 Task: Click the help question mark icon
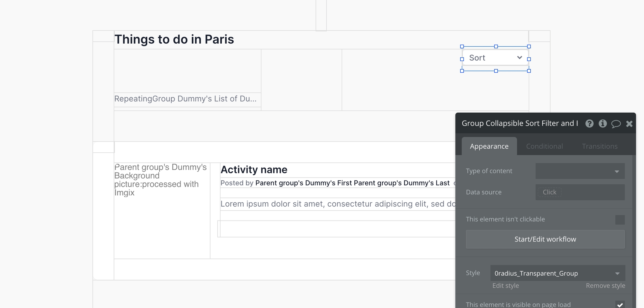[589, 124]
